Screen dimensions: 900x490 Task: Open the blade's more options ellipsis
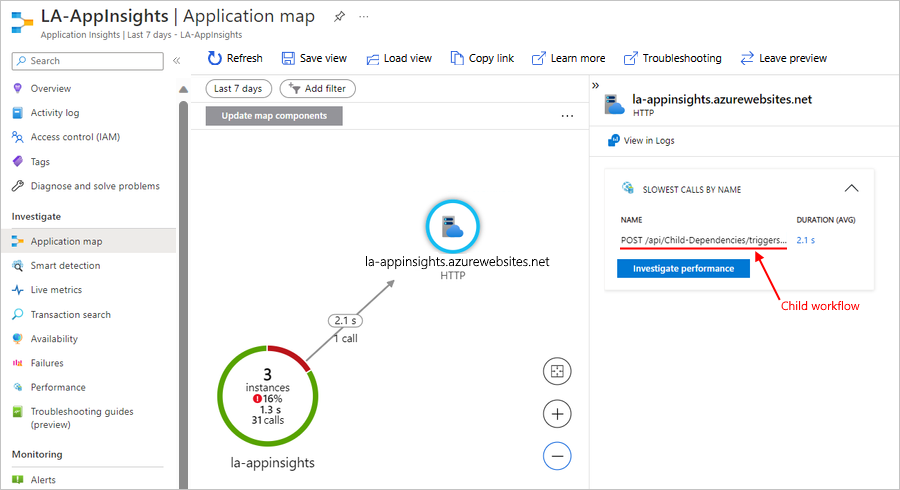click(364, 17)
